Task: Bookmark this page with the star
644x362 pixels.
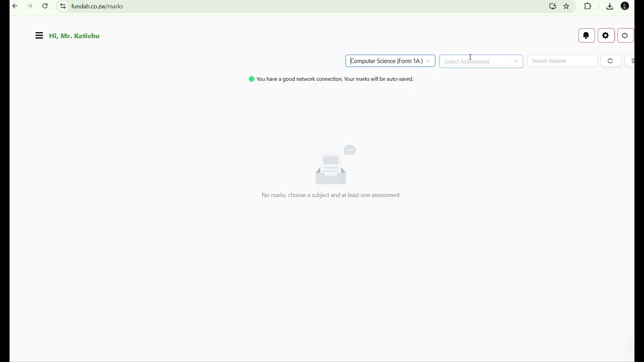Action: click(567, 6)
